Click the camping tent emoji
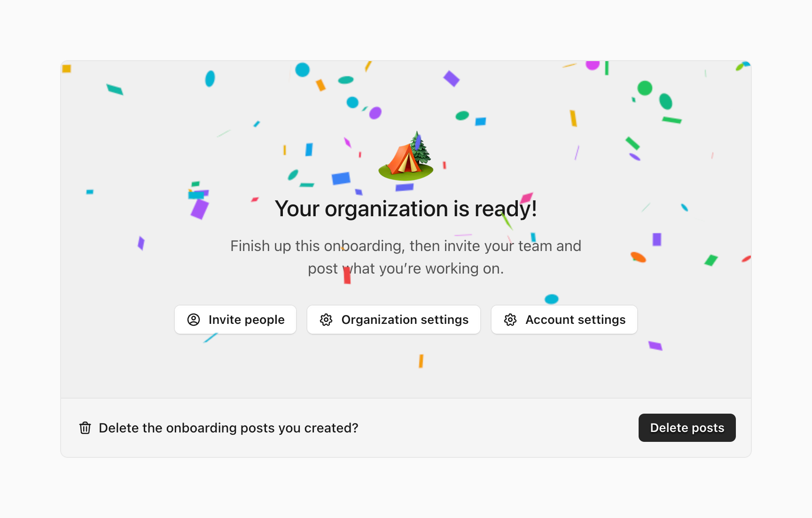 tap(406, 157)
